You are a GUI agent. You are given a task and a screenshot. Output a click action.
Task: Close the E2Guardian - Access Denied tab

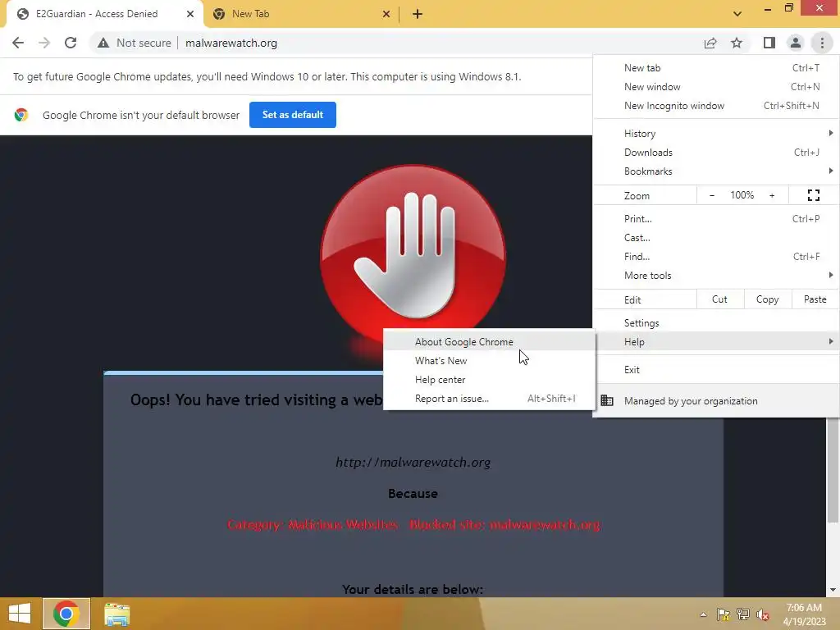tap(190, 14)
